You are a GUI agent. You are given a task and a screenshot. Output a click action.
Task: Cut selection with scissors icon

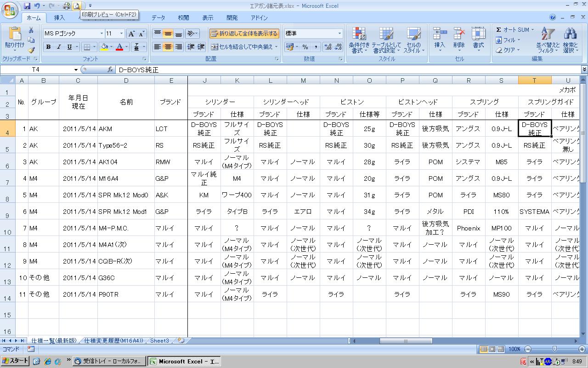pos(31,30)
